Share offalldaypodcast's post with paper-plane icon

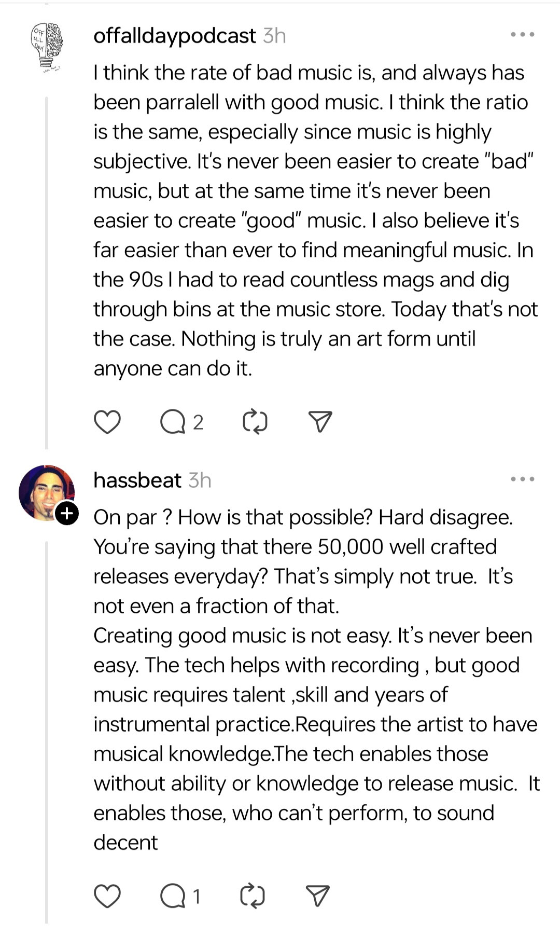click(x=320, y=422)
